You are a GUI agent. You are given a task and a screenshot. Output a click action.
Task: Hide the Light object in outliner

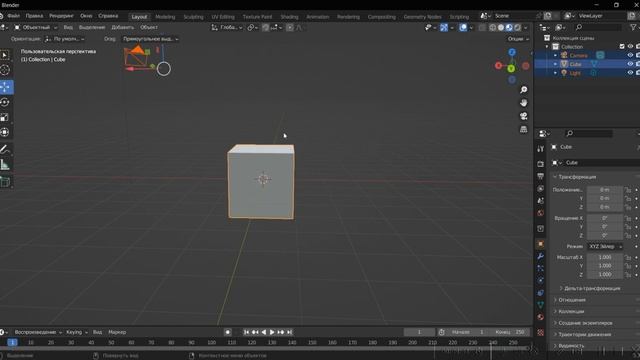click(x=630, y=73)
